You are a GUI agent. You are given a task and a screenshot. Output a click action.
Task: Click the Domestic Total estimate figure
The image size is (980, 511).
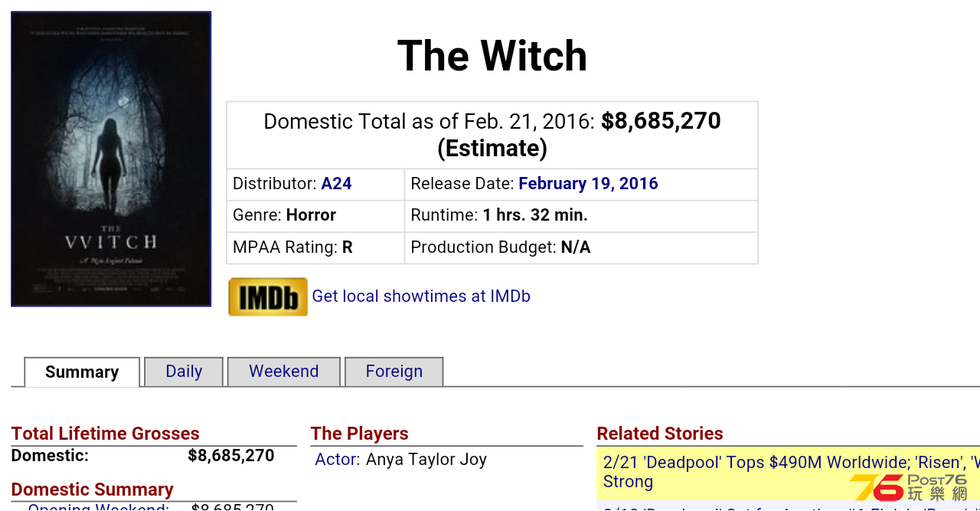pos(661,121)
